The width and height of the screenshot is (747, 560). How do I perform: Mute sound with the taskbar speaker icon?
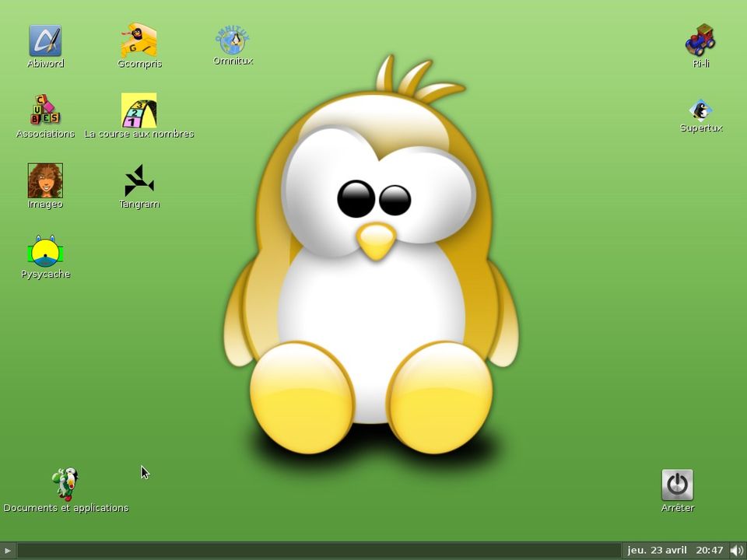[735, 550]
